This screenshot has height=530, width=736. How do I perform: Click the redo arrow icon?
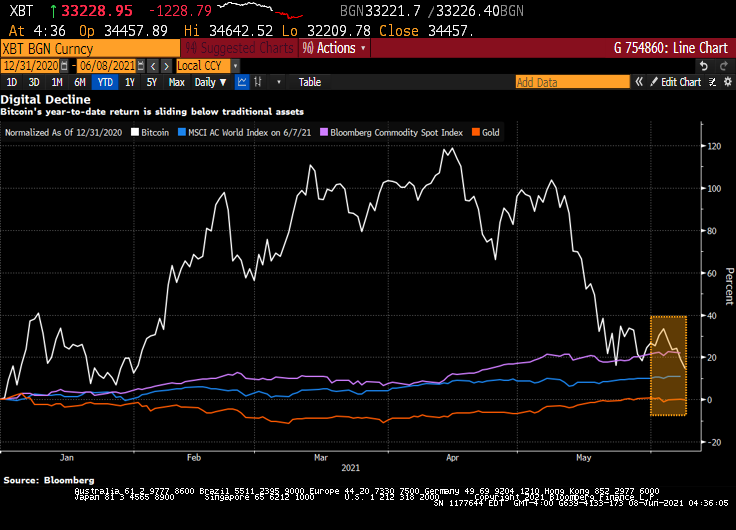click(x=724, y=66)
